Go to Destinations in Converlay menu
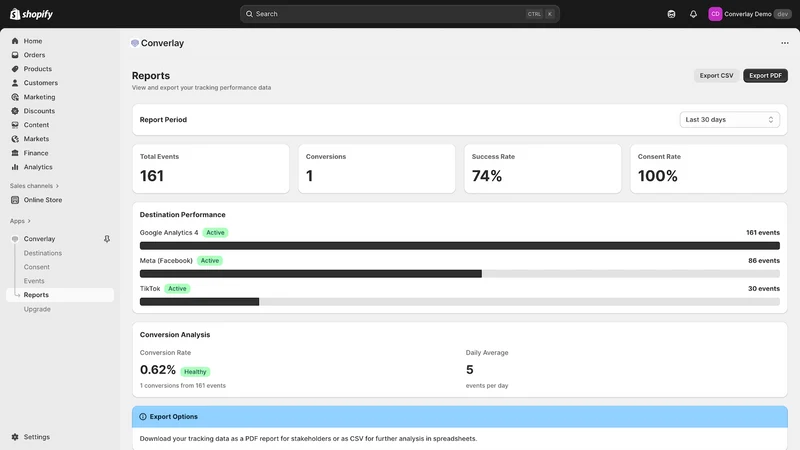The image size is (800, 450). pos(42,253)
